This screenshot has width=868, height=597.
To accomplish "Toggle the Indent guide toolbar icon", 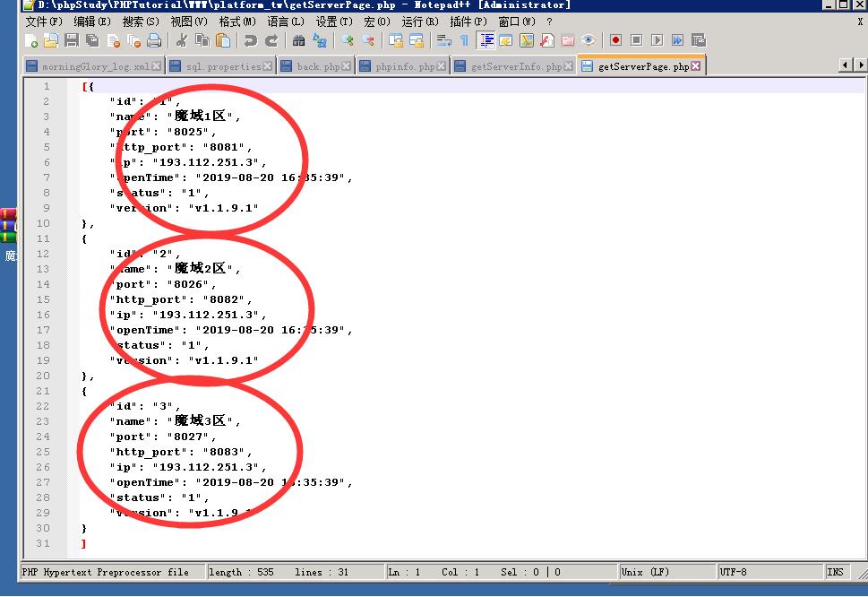I will coord(486,40).
